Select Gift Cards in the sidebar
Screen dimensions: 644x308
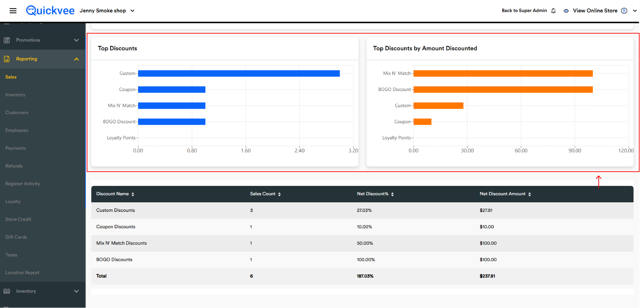click(16, 237)
